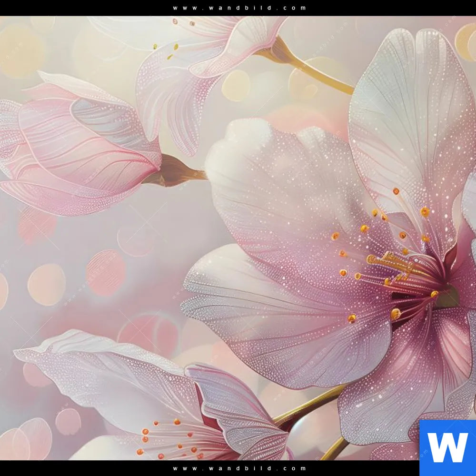Image resolution: width=476 pixels, height=476 pixels.
Task: Click the small yellow stamens on the top flower
Action: pyautogui.click(x=171, y=51)
